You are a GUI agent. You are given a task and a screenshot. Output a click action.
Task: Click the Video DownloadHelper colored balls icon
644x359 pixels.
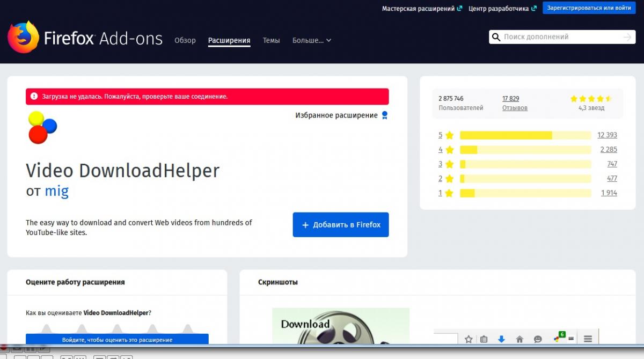pos(42,127)
